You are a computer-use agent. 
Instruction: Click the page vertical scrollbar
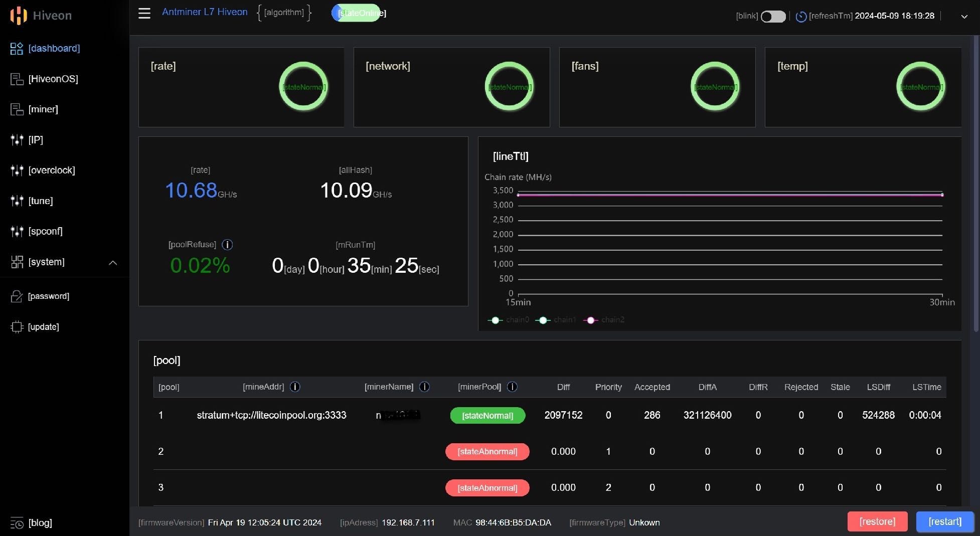pyautogui.click(x=976, y=183)
